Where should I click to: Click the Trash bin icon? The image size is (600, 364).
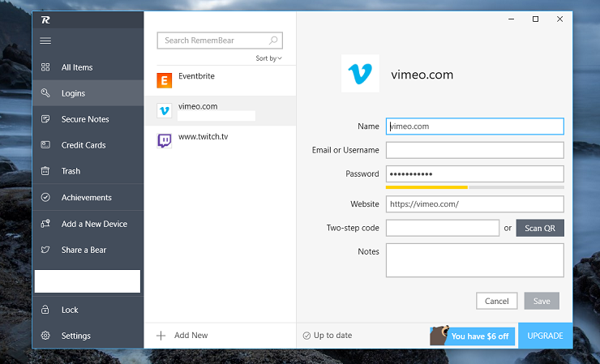45,171
